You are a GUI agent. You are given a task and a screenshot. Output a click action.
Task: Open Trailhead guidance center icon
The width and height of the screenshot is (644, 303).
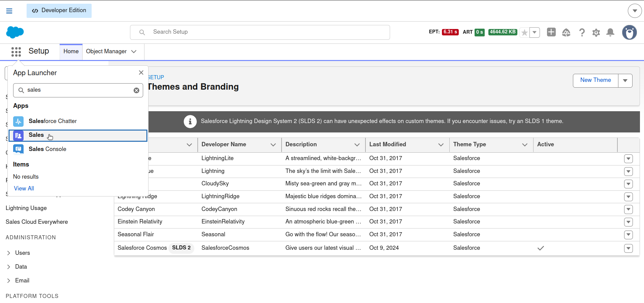click(566, 33)
